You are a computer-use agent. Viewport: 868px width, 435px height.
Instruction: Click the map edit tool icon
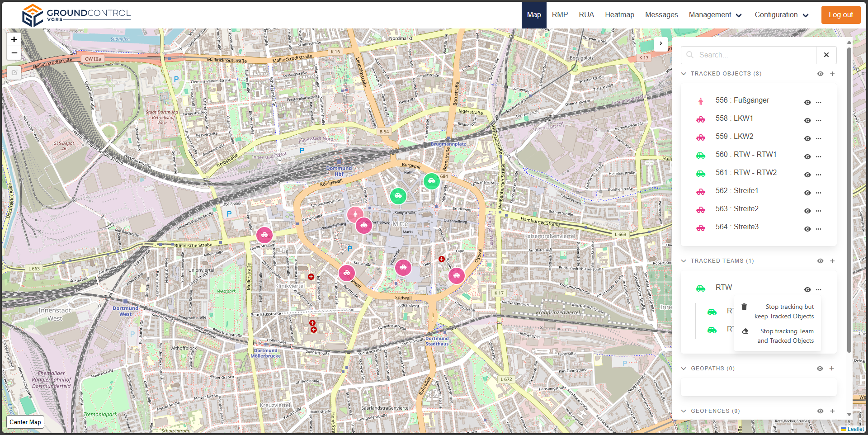pos(14,72)
